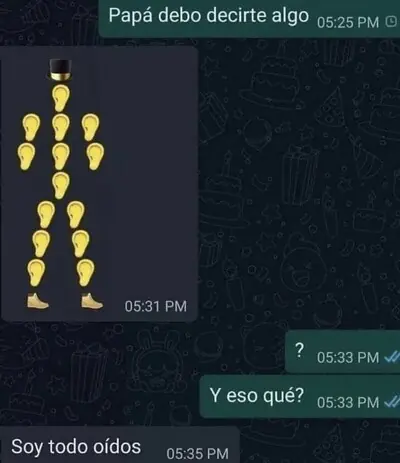Tap the top hat emoji
This screenshot has width=400, height=463.
[60, 70]
